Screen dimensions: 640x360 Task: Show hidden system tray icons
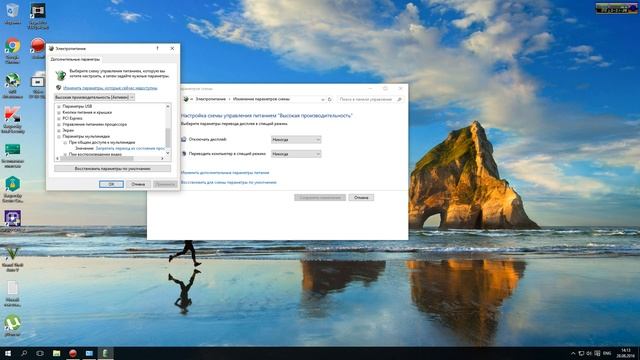pyautogui.click(x=573, y=353)
